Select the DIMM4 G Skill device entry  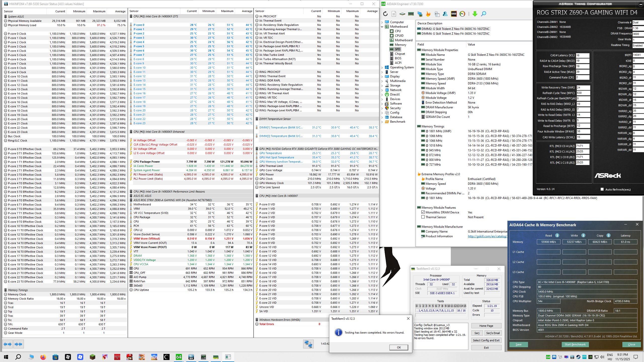(455, 34)
